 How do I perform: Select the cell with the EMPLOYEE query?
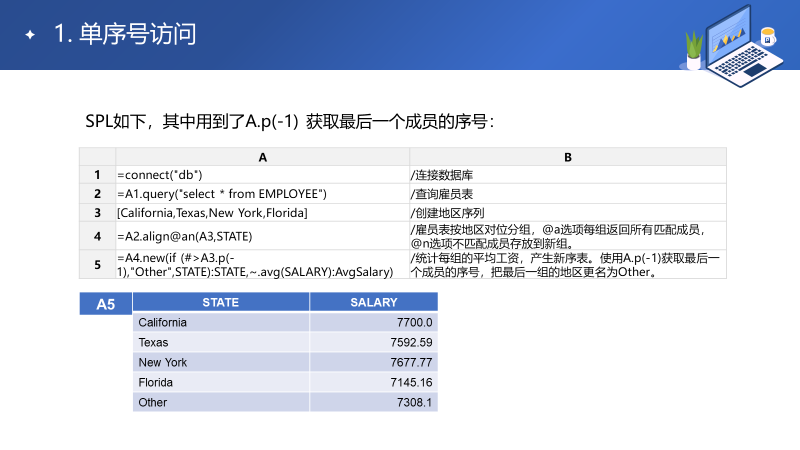[263, 194]
